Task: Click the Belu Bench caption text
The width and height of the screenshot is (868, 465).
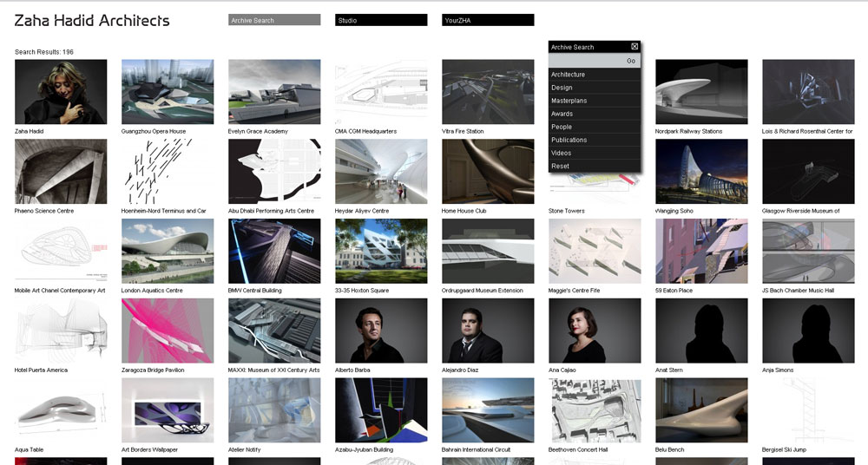Action: click(x=670, y=450)
